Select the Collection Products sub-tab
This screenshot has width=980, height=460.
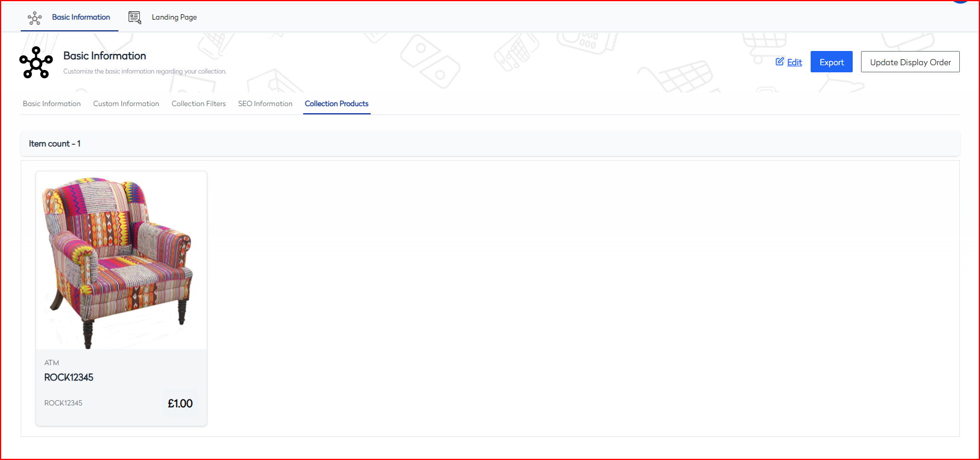click(x=336, y=104)
